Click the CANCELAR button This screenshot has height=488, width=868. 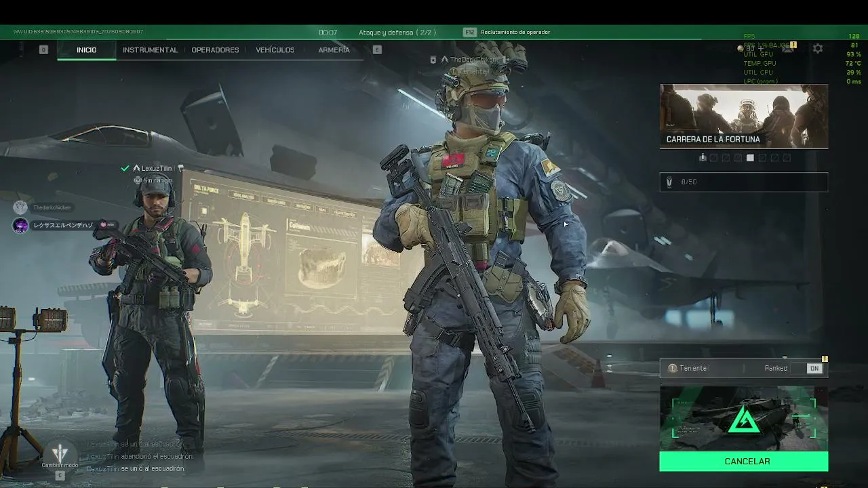(744, 462)
